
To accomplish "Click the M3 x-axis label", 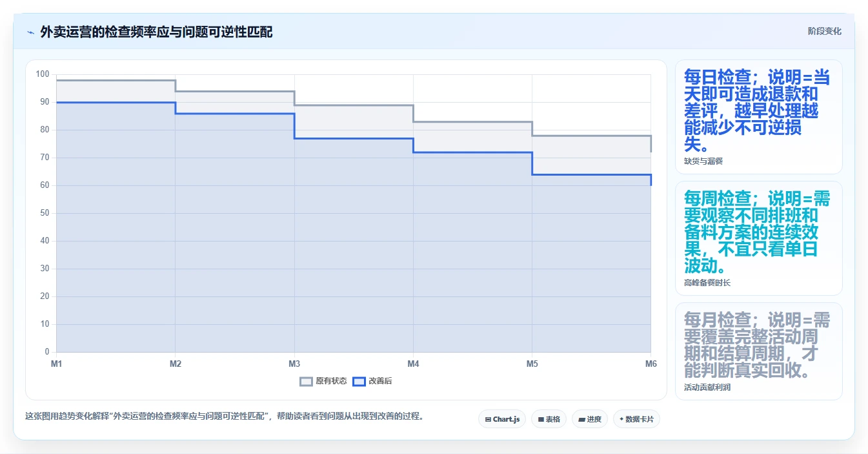I will tap(294, 364).
